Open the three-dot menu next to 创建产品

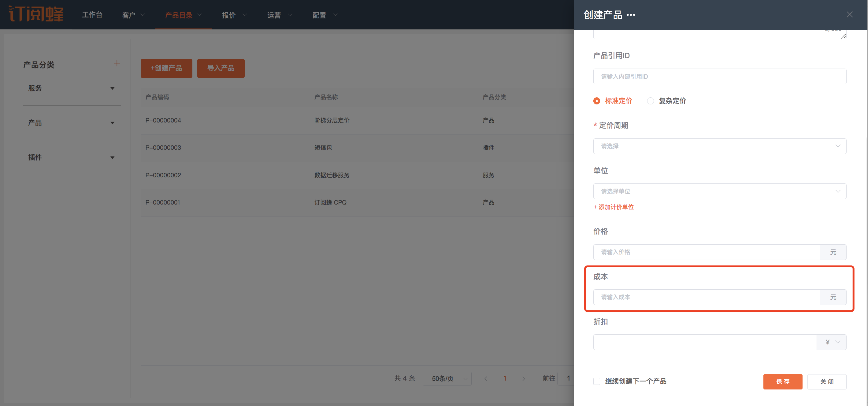[631, 15]
